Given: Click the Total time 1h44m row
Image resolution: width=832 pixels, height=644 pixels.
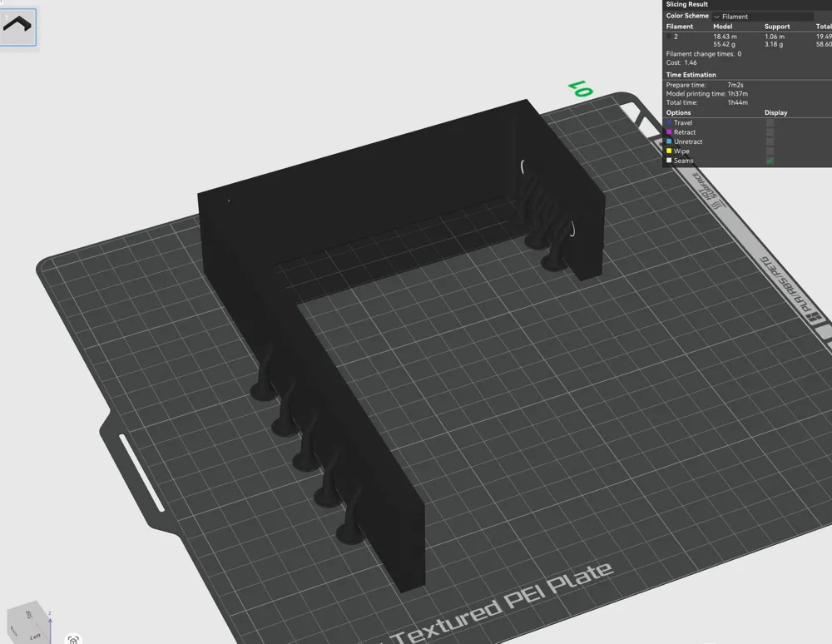Looking at the screenshot, I should click(706, 103).
